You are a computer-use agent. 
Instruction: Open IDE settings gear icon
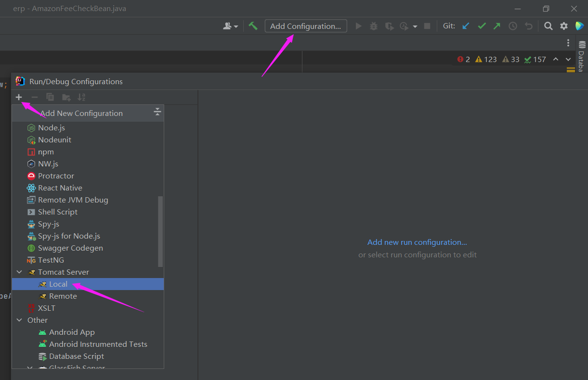pos(564,26)
